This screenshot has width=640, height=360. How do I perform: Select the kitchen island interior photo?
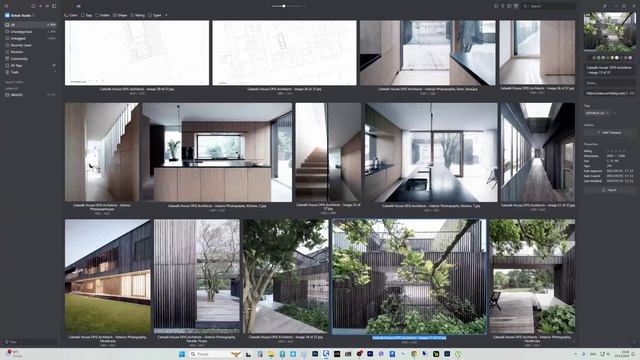[x=217, y=152]
